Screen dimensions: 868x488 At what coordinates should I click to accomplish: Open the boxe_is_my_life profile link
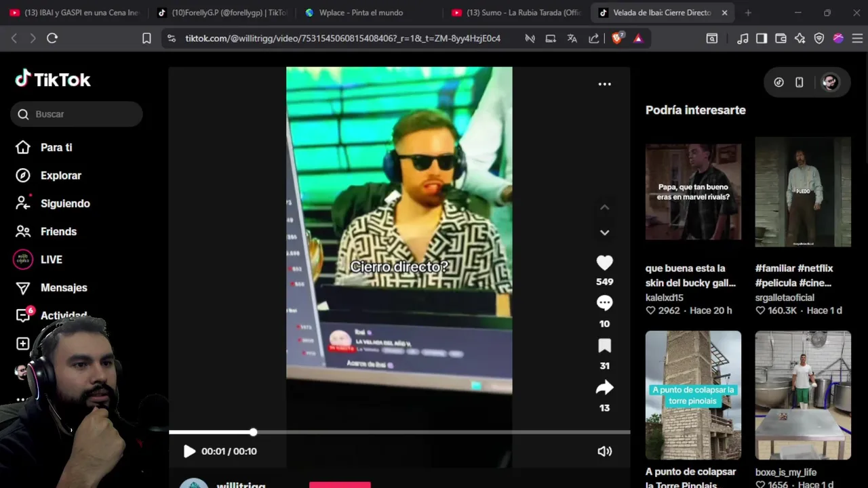click(x=786, y=472)
